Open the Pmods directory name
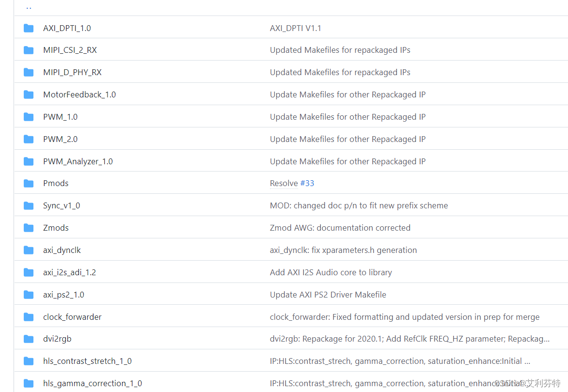This screenshot has height=392, width=568. pos(56,183)
